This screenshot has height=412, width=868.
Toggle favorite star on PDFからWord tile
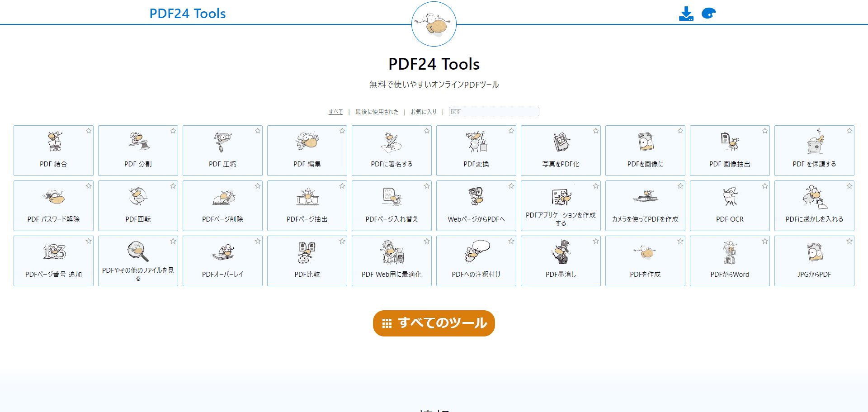(x=765, y=241)
